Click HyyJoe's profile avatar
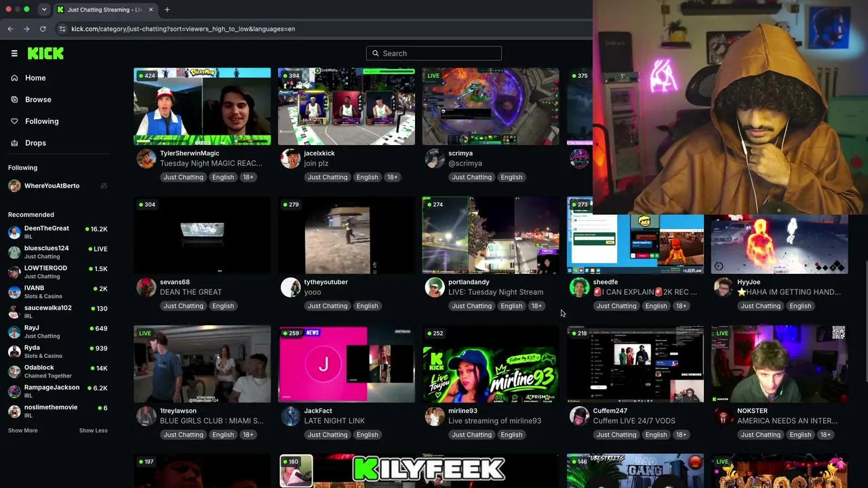Image resolution: width=868 pixels, height=488 pixels. coord(724,287)
